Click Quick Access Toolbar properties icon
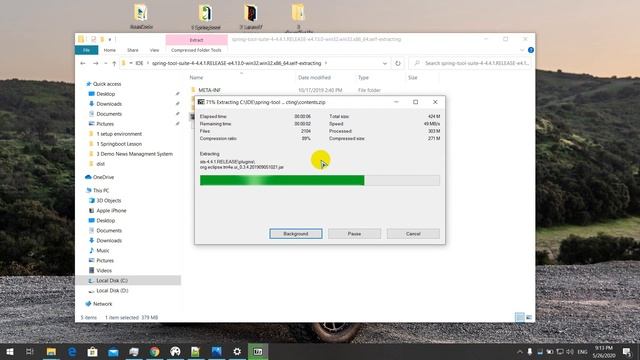This screenshot has width=640, height=360. [93, 39]
